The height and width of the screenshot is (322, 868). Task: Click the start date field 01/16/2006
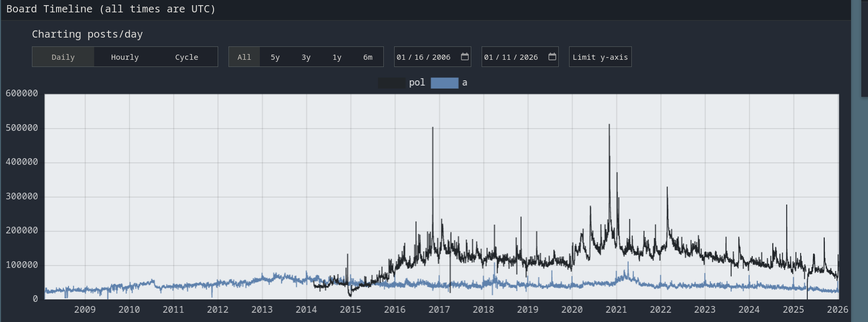[433, 57]
